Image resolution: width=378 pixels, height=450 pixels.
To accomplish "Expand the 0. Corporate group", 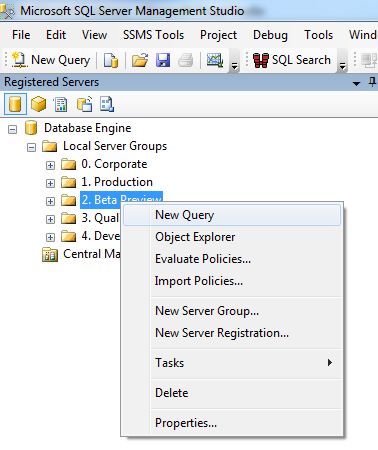I will coord(50,165).
